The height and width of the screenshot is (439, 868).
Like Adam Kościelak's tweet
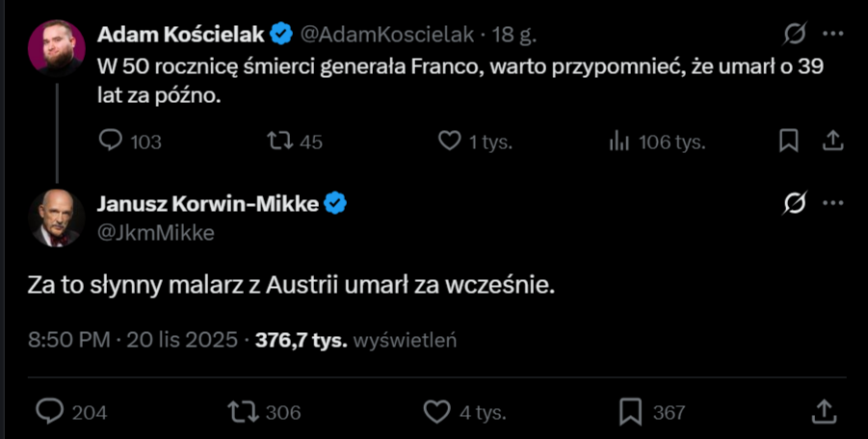[449, 142]
